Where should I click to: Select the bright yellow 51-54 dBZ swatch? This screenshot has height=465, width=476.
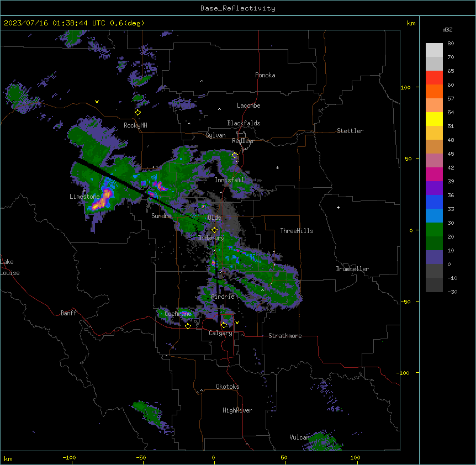(x=434, y=119)
